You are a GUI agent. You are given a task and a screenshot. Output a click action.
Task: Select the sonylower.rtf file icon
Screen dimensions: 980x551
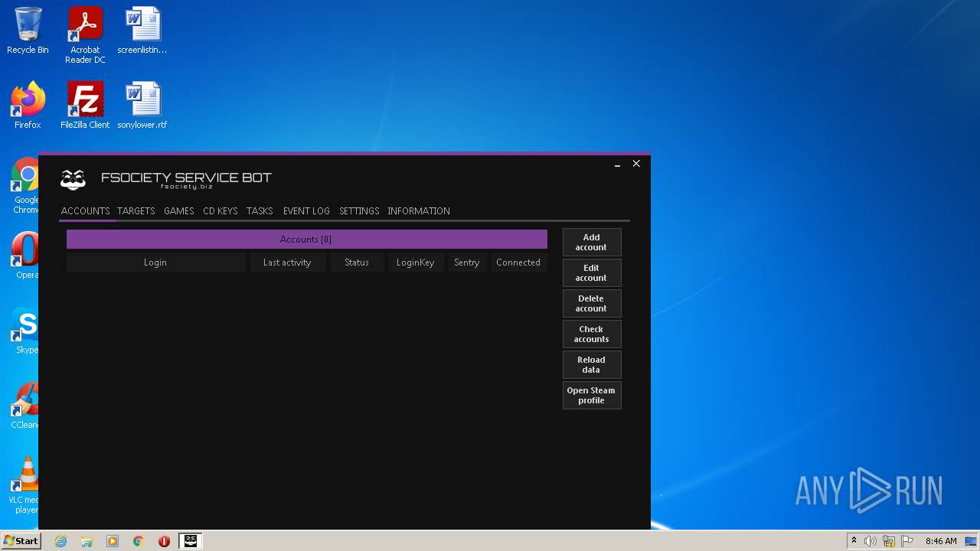pos(142,106)
